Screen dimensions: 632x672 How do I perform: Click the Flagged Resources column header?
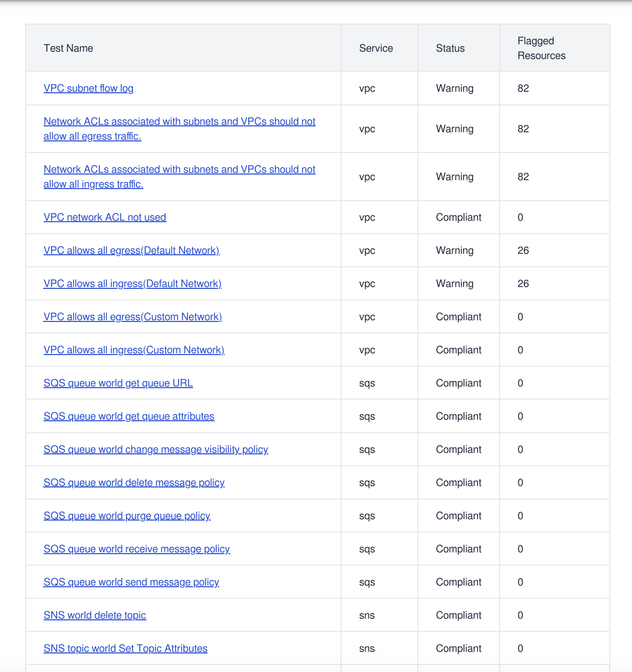click(x=542, y=48)
